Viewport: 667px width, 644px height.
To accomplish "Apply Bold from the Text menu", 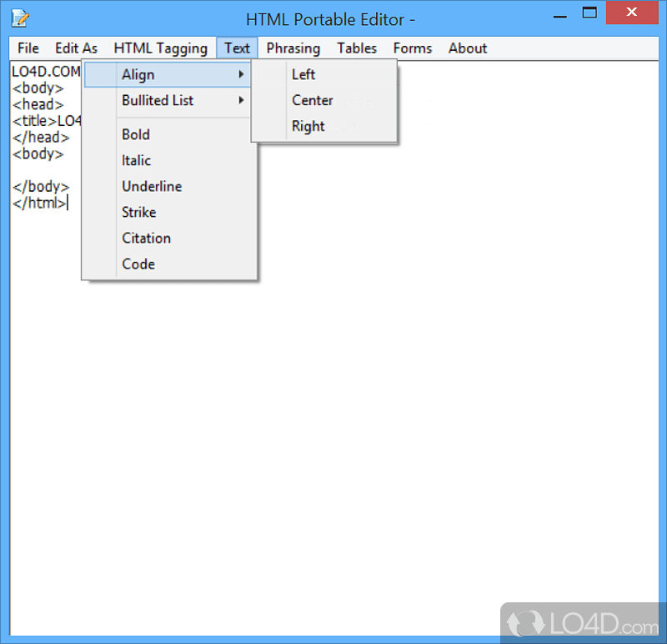I will click(170, 134).
